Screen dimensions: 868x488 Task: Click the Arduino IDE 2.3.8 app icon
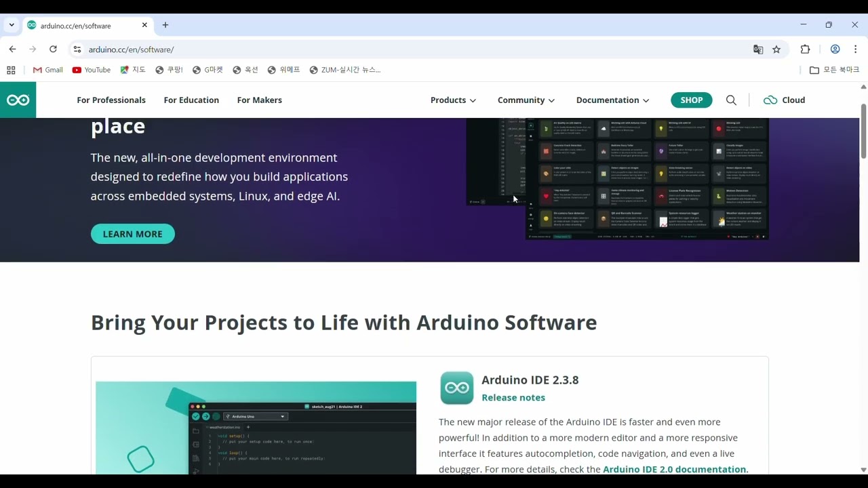pos(457,388)
